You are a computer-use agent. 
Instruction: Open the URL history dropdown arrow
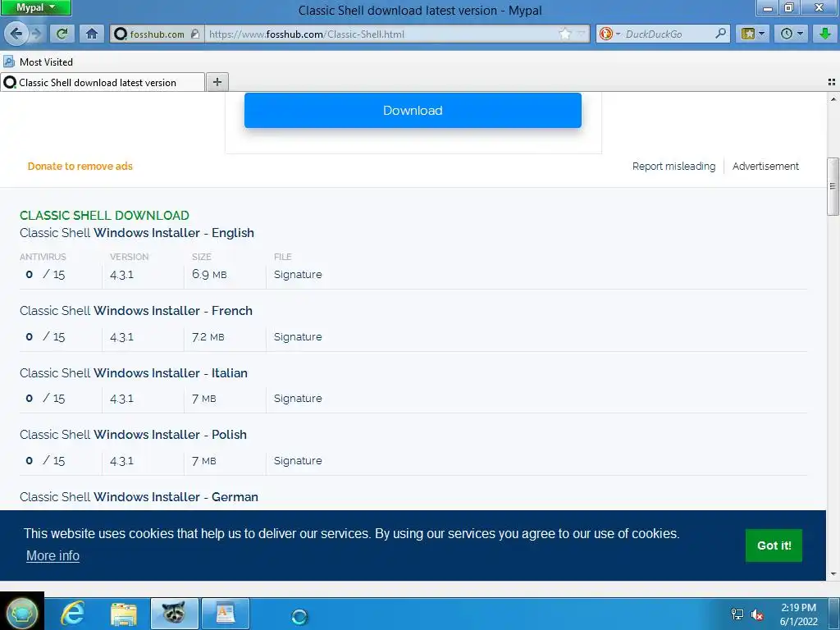tap(581, 34)
